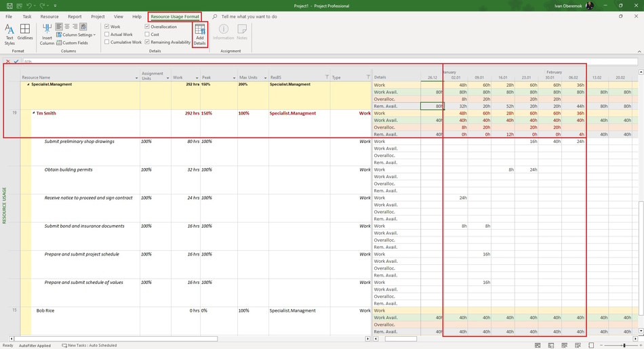
Task: Open ResBS column filter icon
Action: point(327,77)
